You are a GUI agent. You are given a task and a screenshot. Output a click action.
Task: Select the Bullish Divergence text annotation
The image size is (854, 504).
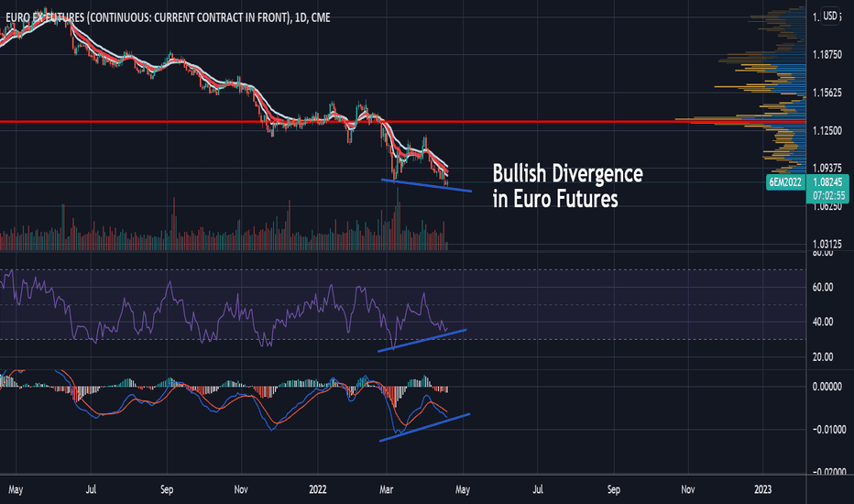pos(567,186)
